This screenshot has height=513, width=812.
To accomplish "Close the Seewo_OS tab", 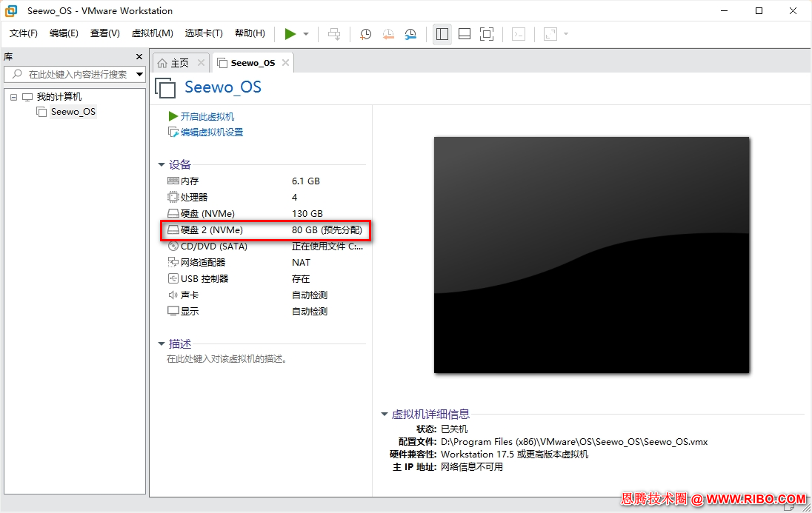I will (285, 63).
